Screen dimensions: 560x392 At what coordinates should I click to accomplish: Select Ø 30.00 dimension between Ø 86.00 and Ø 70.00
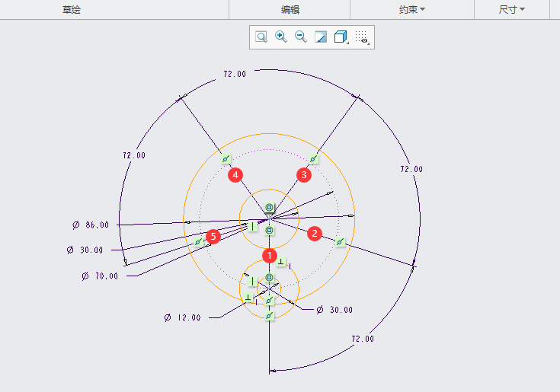pos(85,250)
